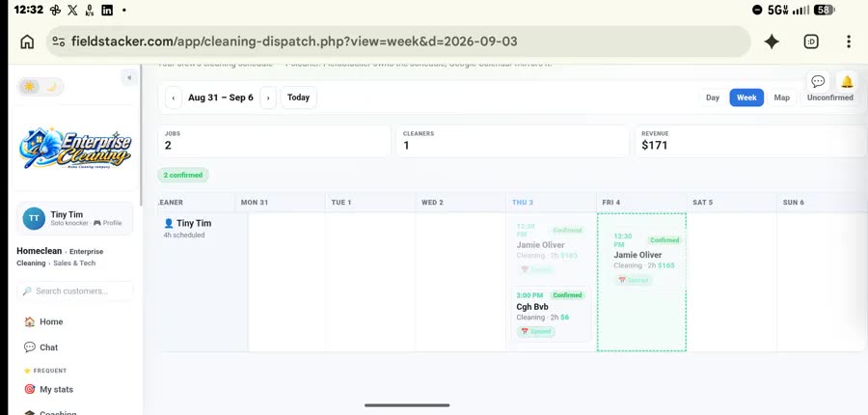Switch to dark mode moon icon
The width and height of the screenshot is (868, 415).
pyautogui.click(x=51, y=87)
